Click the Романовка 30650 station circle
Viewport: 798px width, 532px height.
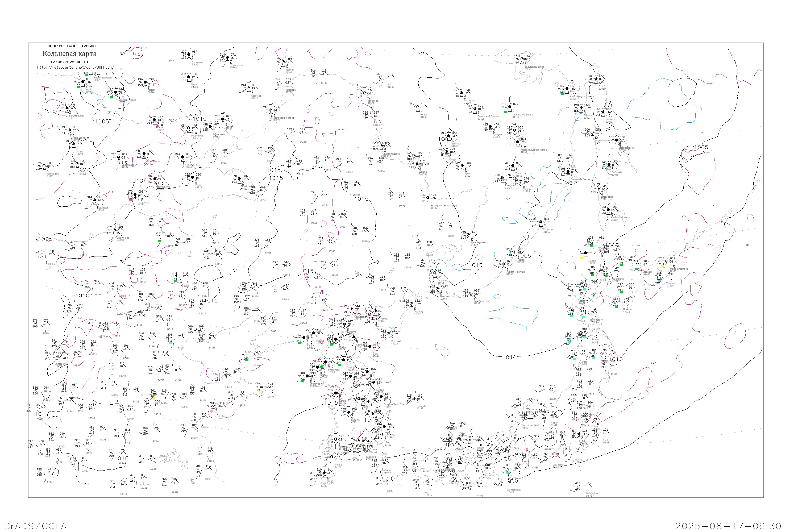pyautogui.click(x=189, y=54)
